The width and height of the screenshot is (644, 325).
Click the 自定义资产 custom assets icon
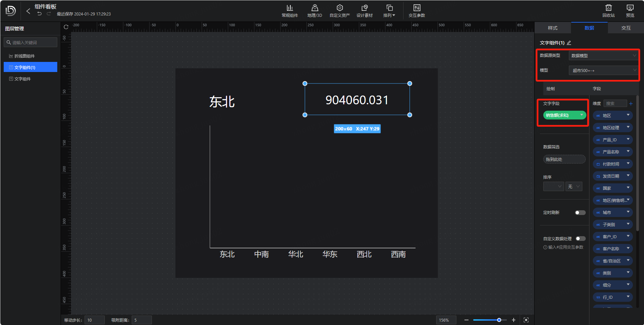(x=339, y=11)
